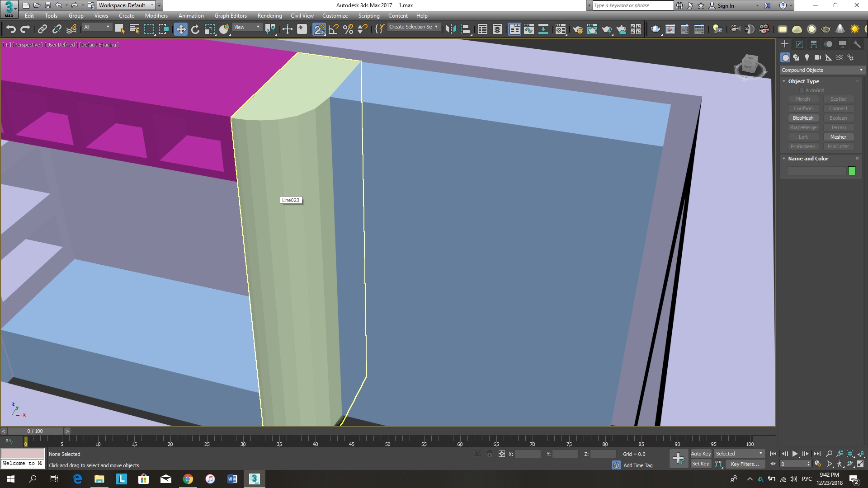Click the BlobMesh object type button
The height and width of the screenshot is (488, 868).
coord(803,118)
